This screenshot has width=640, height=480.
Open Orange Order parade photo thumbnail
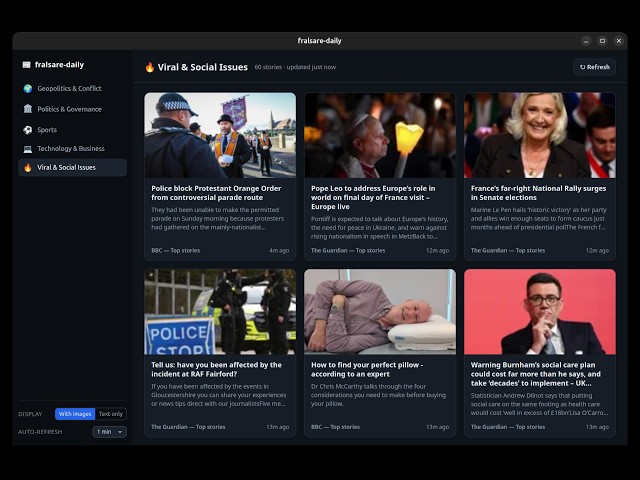[x=220, y=135]
